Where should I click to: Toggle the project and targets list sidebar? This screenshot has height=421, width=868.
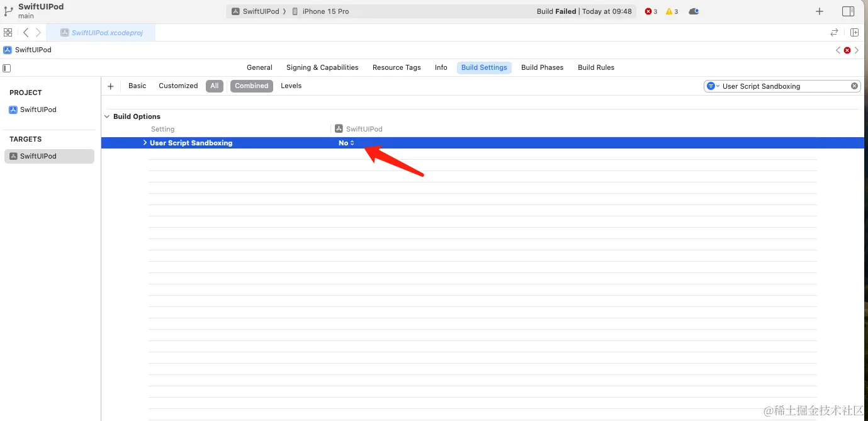coord(7,68)
